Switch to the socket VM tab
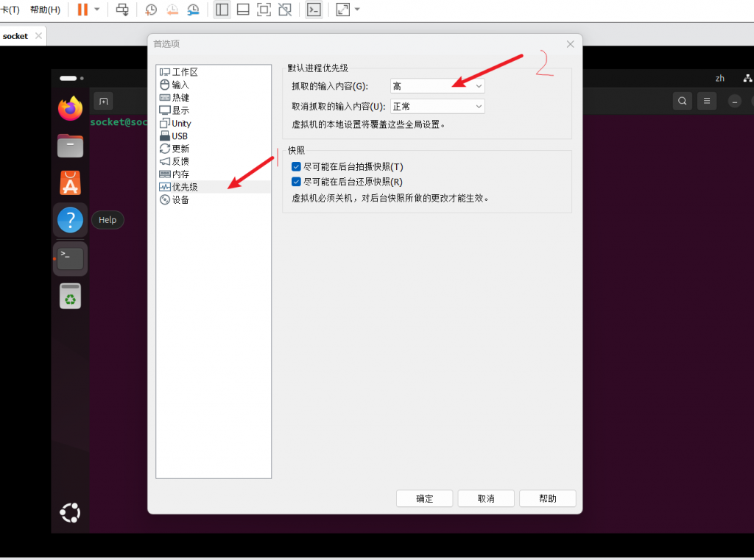This screenshot has width=754, height=560. [15, 36]
